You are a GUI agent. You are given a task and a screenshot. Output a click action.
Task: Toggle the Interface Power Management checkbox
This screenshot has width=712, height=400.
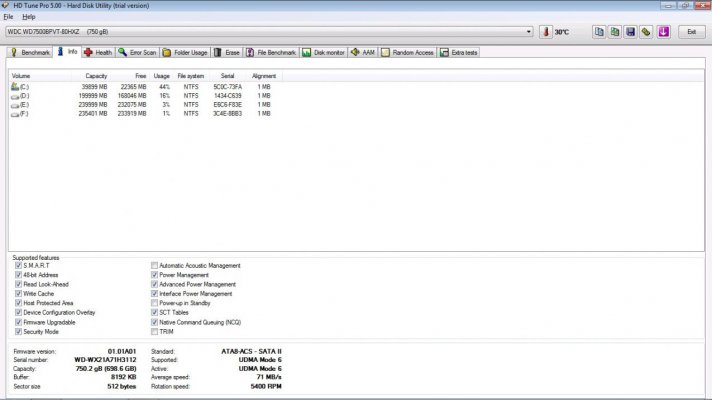click(x=154, y=294)
